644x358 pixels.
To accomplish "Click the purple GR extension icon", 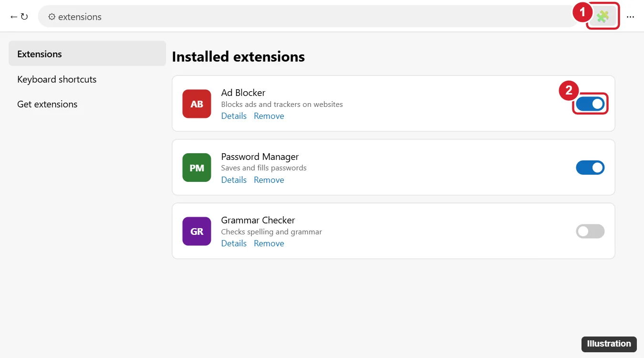I will point(197,231).
